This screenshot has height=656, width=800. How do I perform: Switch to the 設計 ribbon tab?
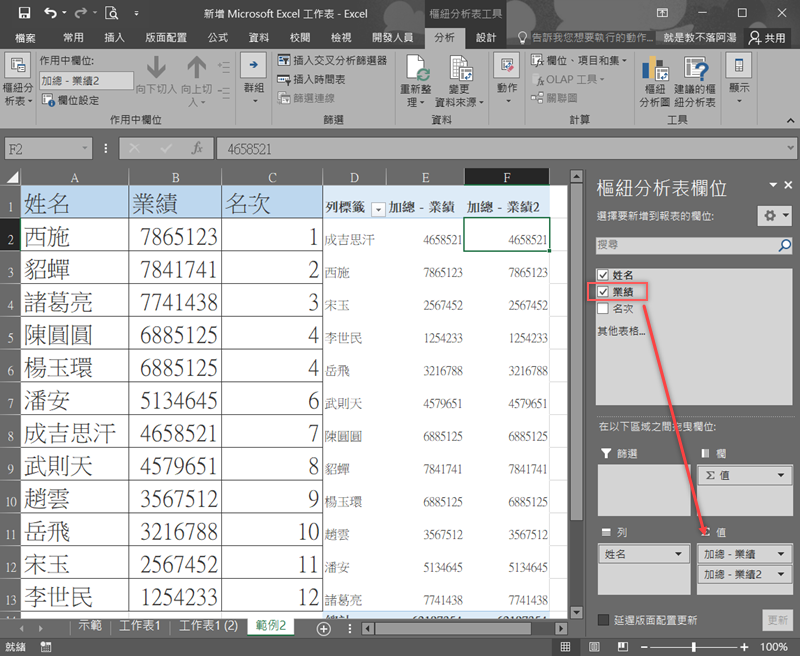(x=485, y=37)
